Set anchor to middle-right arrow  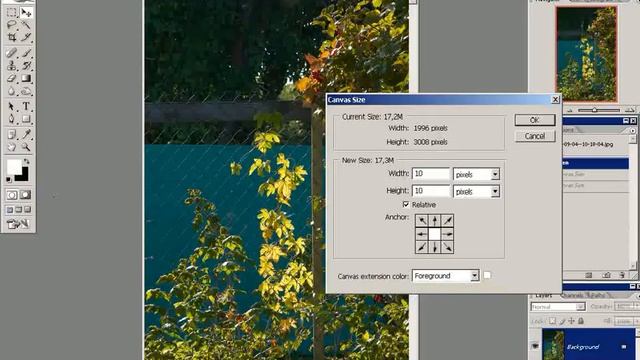[447, 234]
